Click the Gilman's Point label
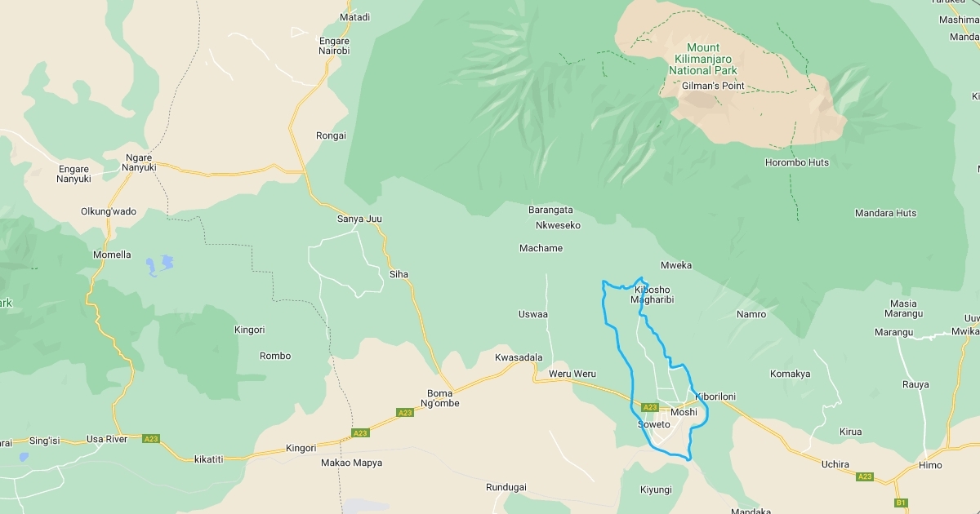Image resolution: width=980 pixels, height=514 pixels. (x=713, y=86)
